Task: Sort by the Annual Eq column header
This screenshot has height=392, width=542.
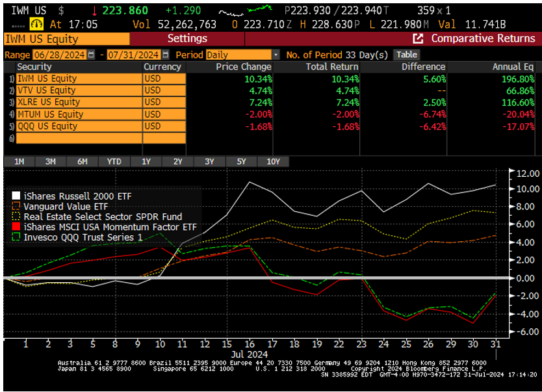Action: click(513, 67)
